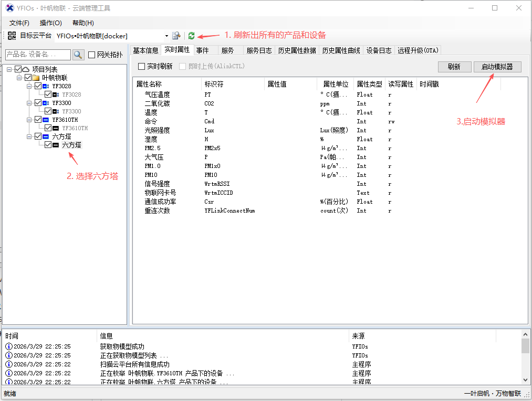Click the QR code icon near 目标云平台
The width and height of the screenshot is (532, 401).
[12, 35]
